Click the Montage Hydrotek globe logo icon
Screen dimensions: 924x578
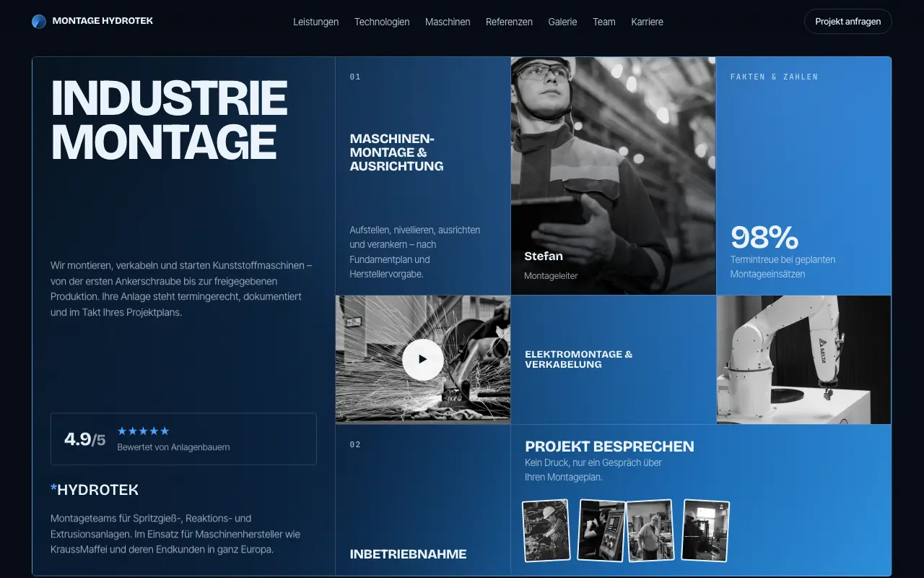point(39,22)
